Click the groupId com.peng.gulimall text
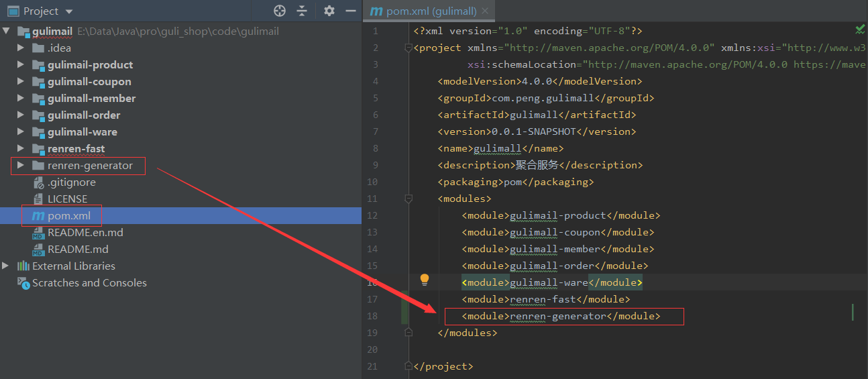The image size is (868, 379). click(544, 98)
